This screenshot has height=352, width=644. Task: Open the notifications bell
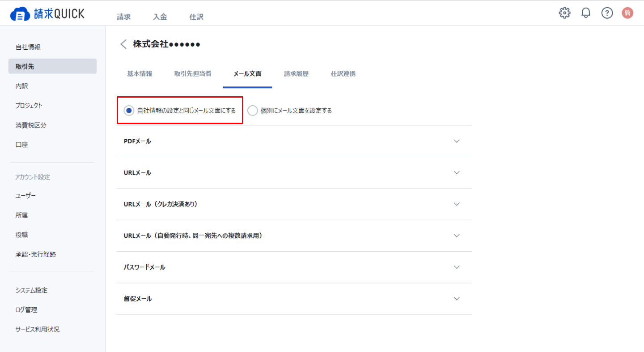tap(586, 13)
